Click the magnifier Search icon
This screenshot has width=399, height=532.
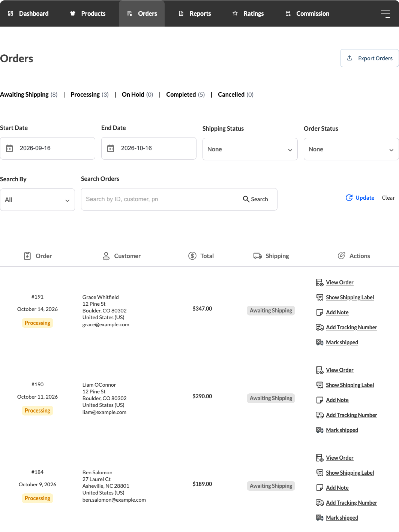coord(246,199)
